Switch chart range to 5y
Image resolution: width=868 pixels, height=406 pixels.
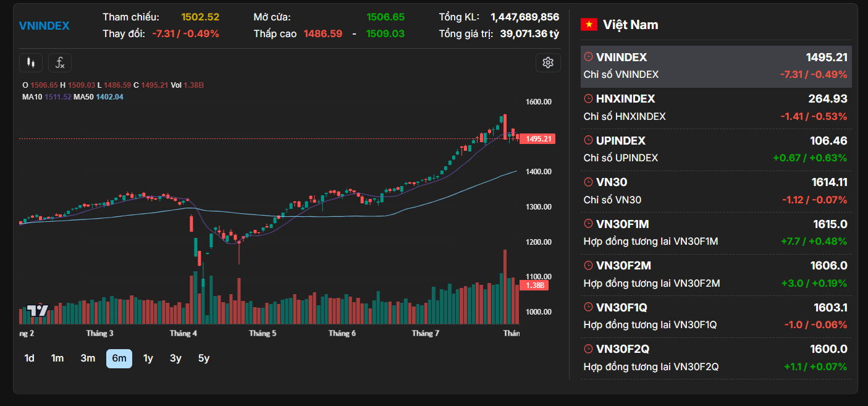pos(204,358)
